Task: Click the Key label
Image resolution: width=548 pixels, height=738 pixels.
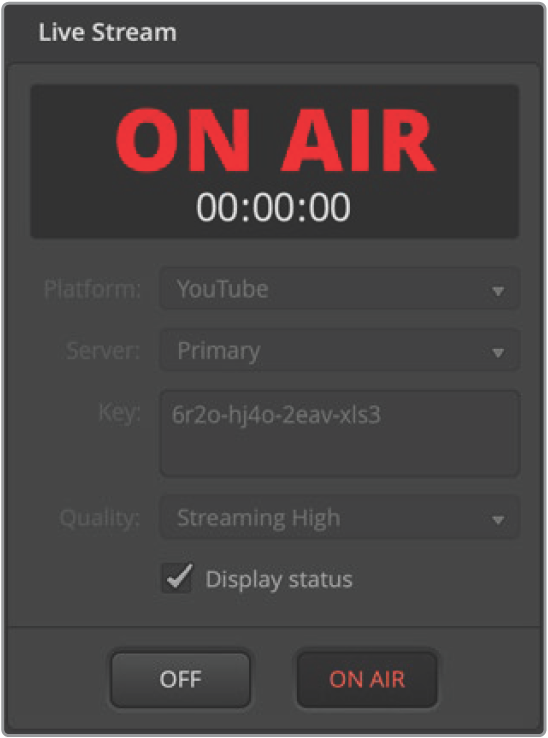Action: (120, 413)
